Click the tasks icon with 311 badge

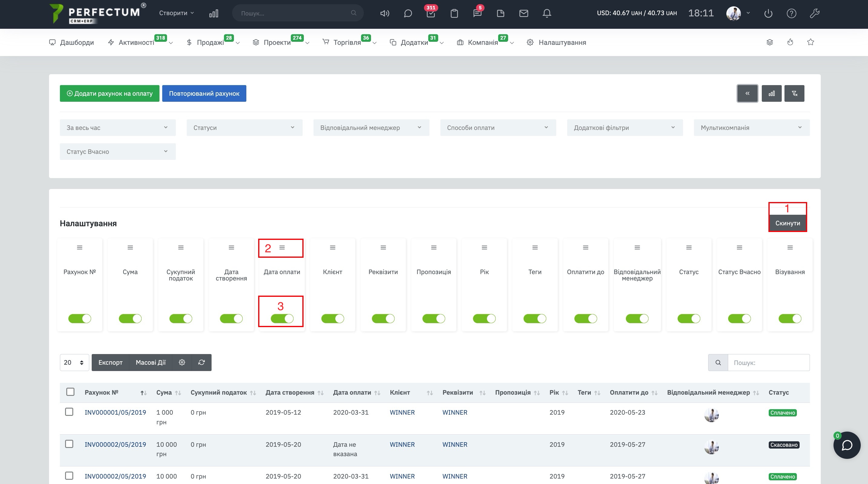click(431, 14)
